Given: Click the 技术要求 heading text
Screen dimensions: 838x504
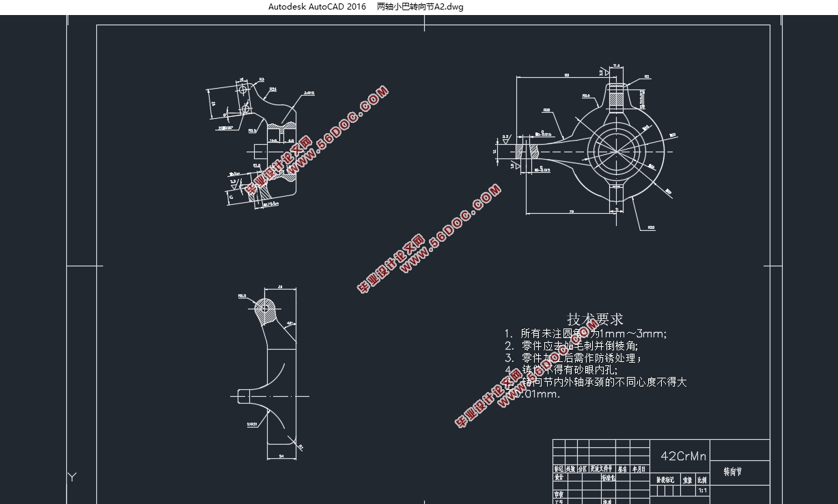Looking at the screenshot, I should (595, 319).
